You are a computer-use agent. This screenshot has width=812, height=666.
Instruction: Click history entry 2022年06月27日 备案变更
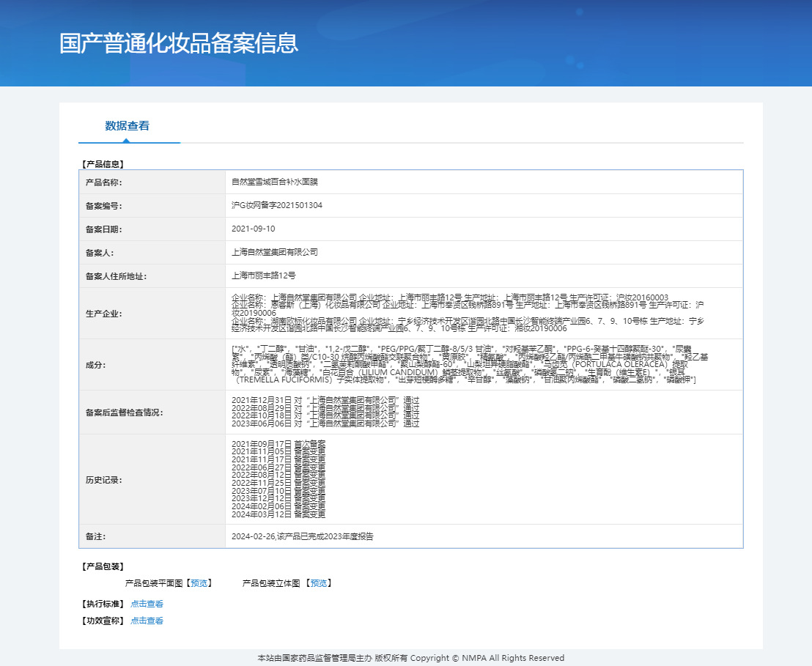point(278,467)
